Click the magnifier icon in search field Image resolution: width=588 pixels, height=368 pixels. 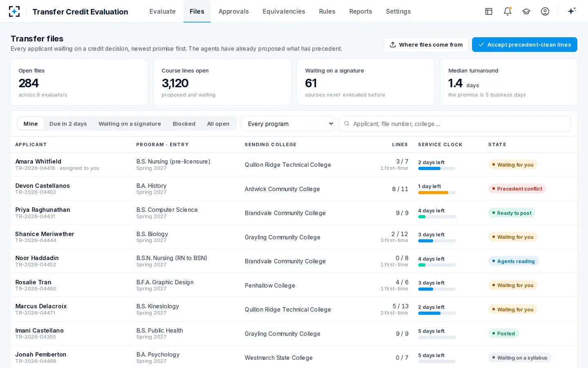point(347,123)
